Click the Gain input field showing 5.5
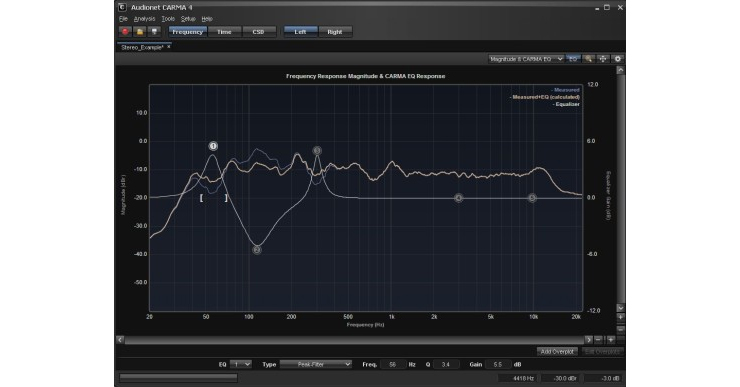Viewport: 740px width, 387px height. tap(498, 364)
